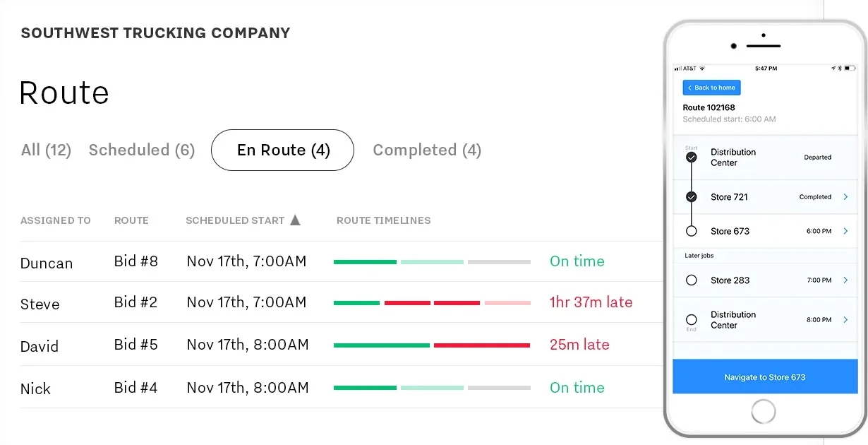868x445 pixels.
Task: Tap the Distribution Center departed checkmark
Action: (x=692, y=158)
